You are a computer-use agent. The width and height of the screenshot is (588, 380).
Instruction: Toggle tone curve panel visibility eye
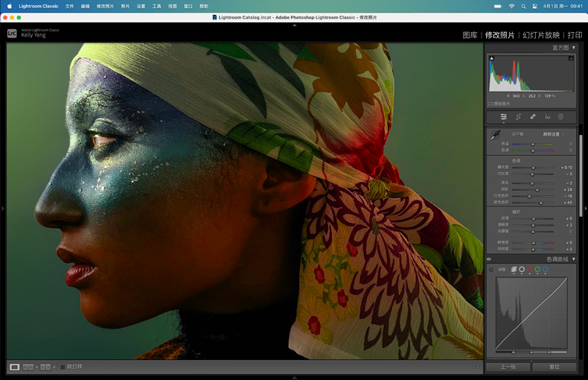tap(489, 259)
